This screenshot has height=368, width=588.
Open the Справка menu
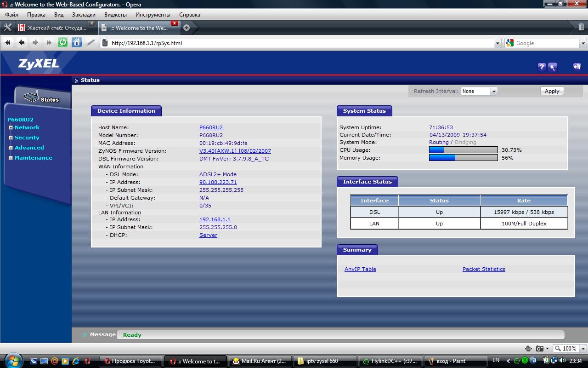[x=189, y=14]
